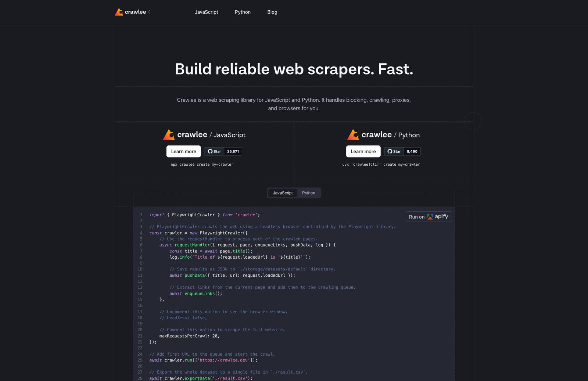Click the 'Build reliable web scrapers. Fast.' heading
Image resolution: width=588 pixels, height=381 pixels.
[x=294, y=69]
